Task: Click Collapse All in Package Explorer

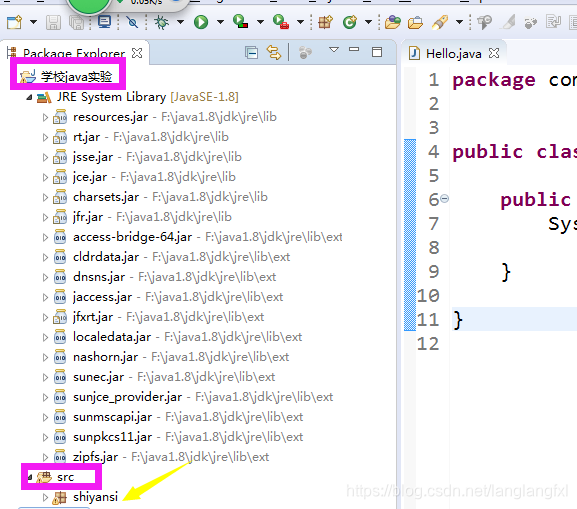Action: tap(251, 53)
